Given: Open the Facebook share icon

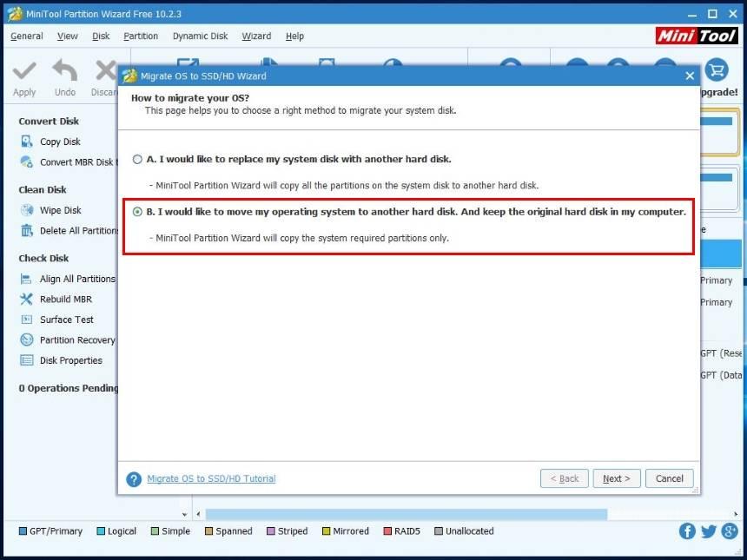Looking at the screenshot, I should pos(687,531).
